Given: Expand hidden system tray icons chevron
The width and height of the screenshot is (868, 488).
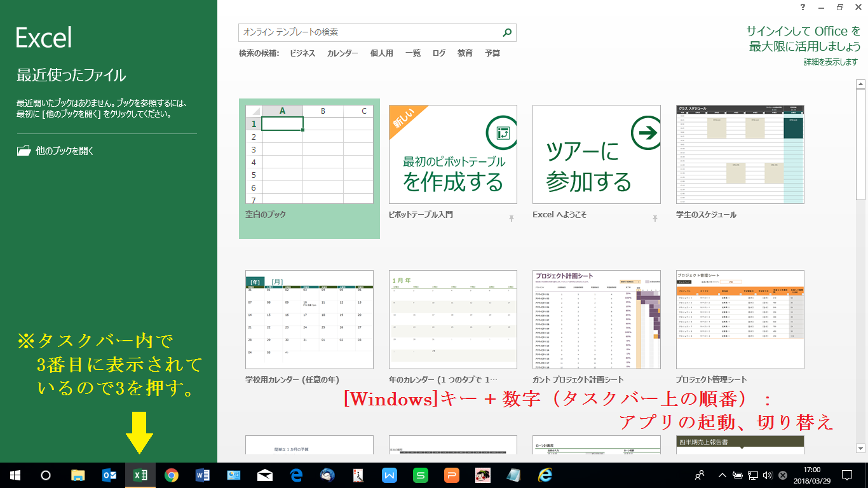Looking at the screenshot, I should [x=722, y=475].
